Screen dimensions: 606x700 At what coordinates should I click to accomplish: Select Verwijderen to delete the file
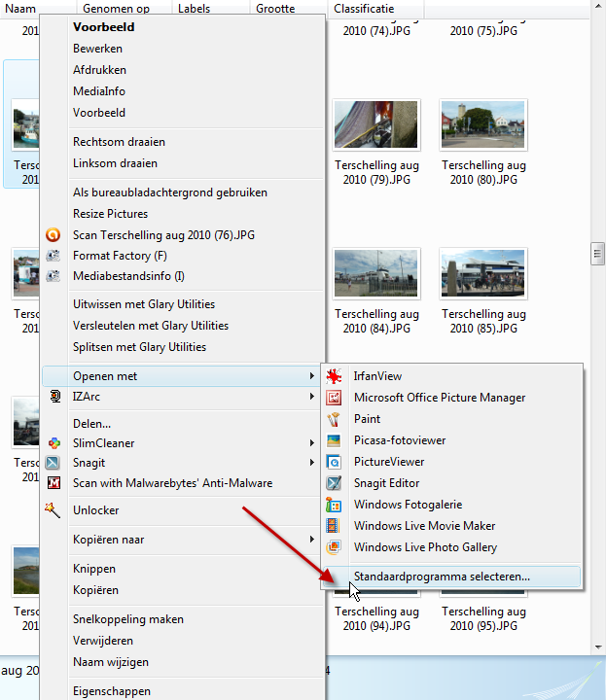[103, 641]
